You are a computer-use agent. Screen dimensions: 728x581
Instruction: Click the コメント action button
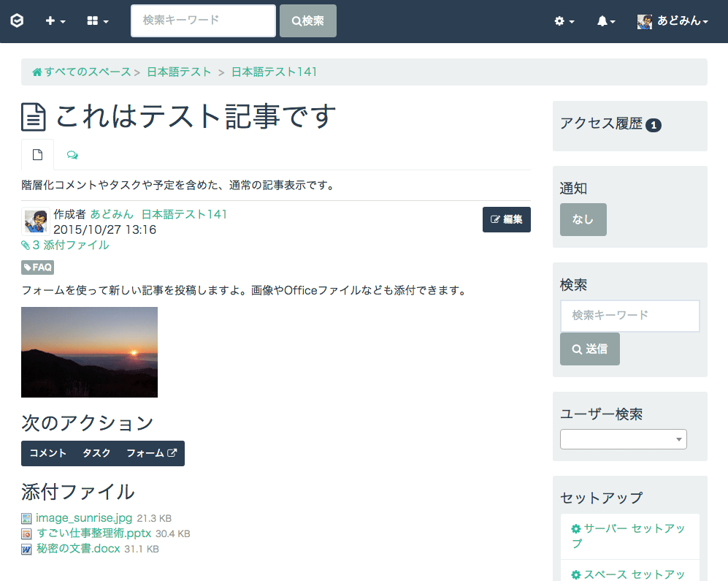(x=48, y=453)
